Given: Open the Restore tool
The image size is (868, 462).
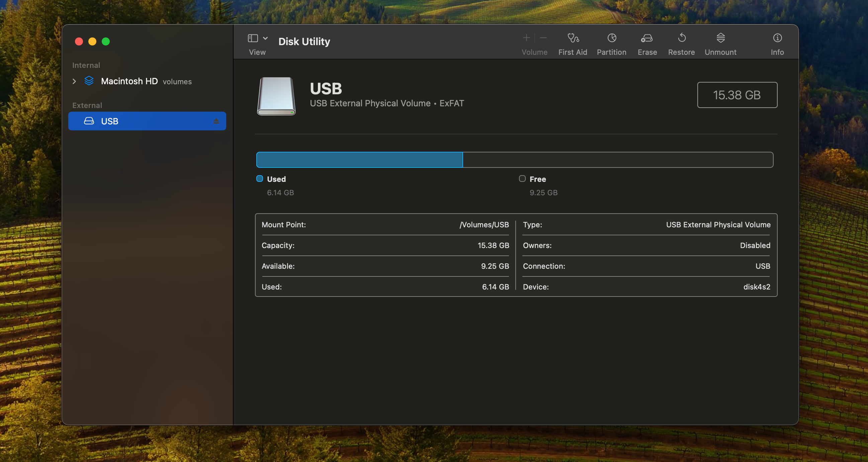Looking at the screenshot, I should (x=681, y=43).
